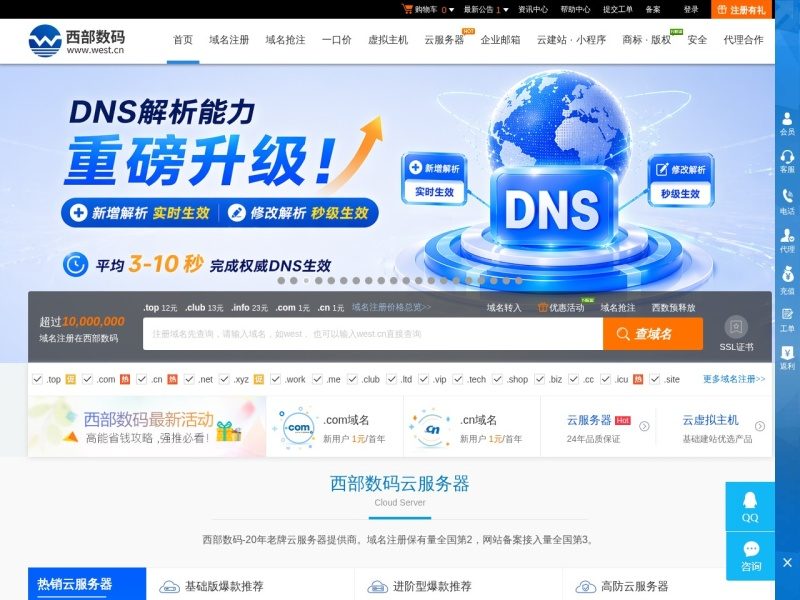Toggle the .net domain checkbox
This screenshot has width=800, height=600.
tap(189, 379)
